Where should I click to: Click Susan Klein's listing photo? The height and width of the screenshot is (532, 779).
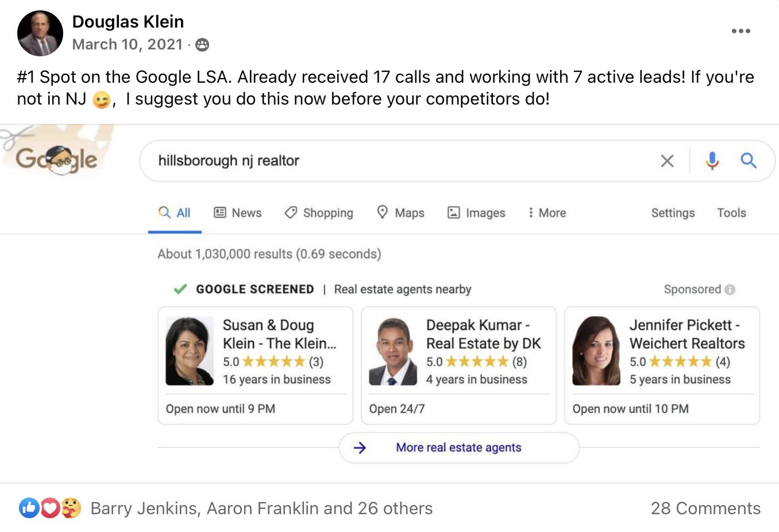[190, 351]
